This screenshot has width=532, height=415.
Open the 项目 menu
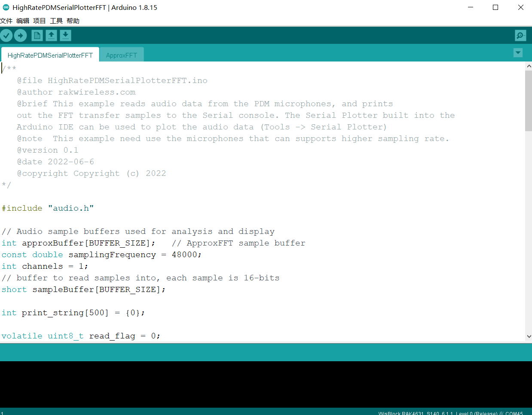[40, 21]
